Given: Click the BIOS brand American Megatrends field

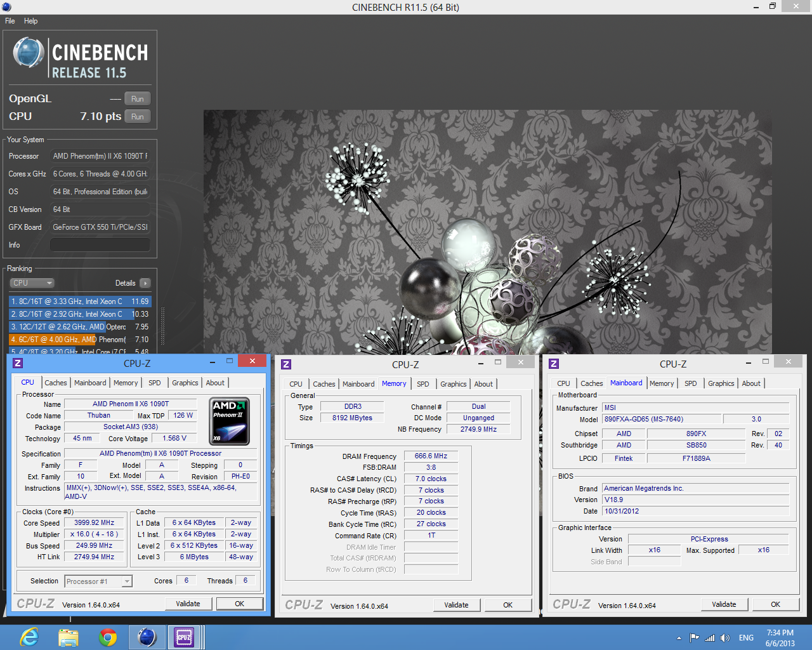Looking at the screenshot, I should [695, 488].
